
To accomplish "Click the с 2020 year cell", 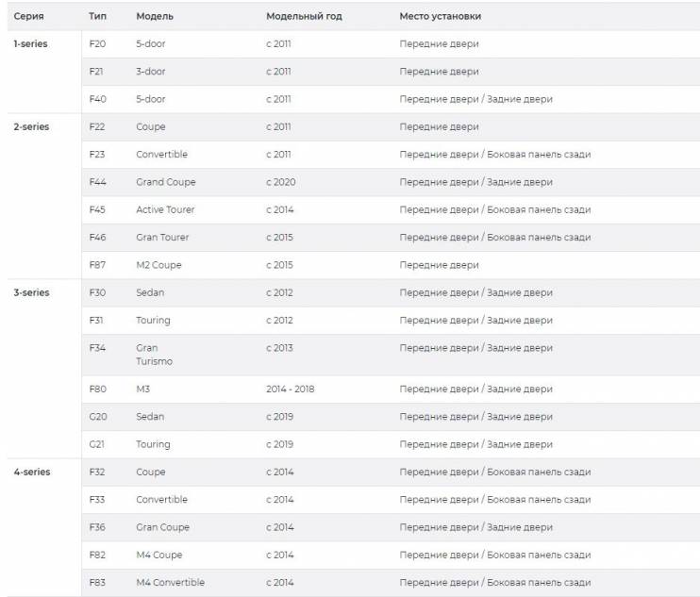I will (x=281, y=182).
